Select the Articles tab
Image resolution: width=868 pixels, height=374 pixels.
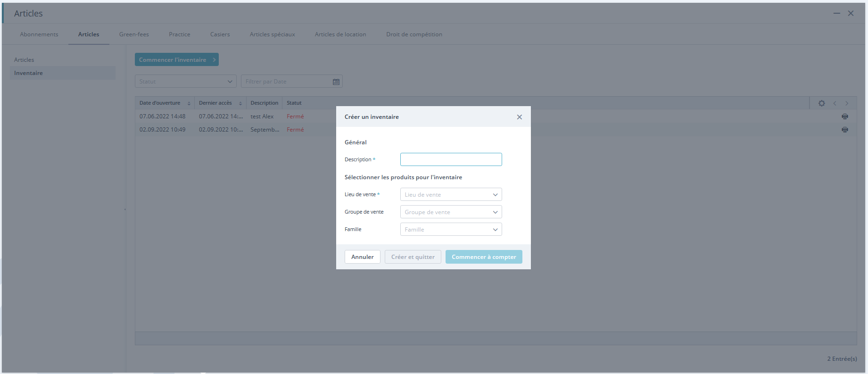click(89, 34)
